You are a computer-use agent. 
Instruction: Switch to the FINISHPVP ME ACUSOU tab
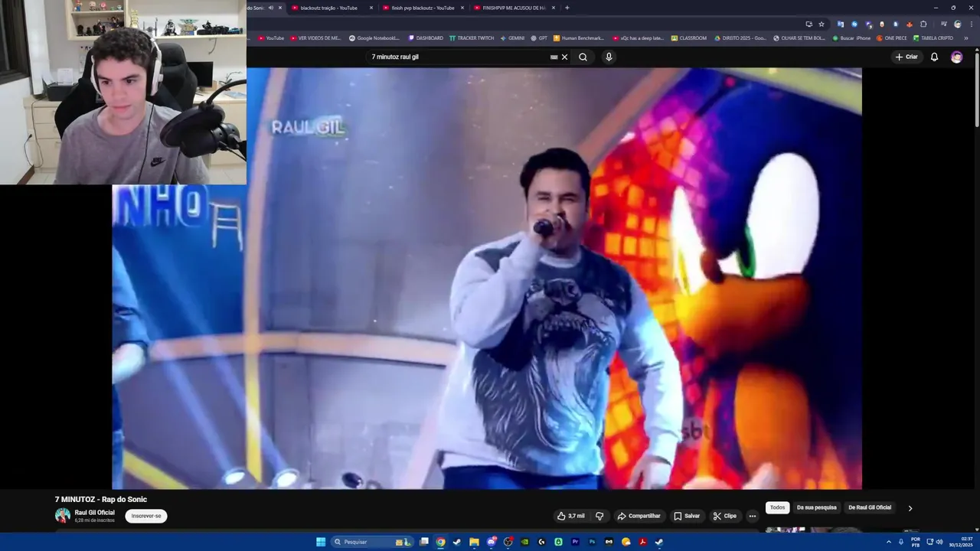point(514,8)
